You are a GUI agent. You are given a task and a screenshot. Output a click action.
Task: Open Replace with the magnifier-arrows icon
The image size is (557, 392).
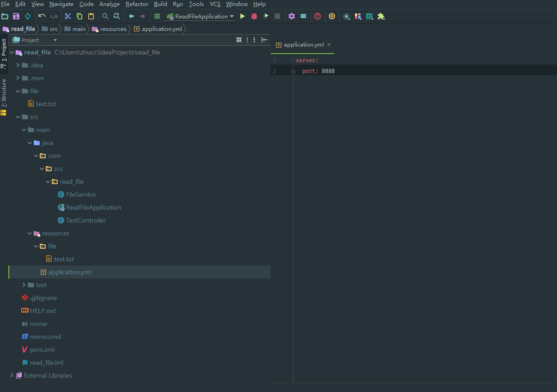[117, 16]
